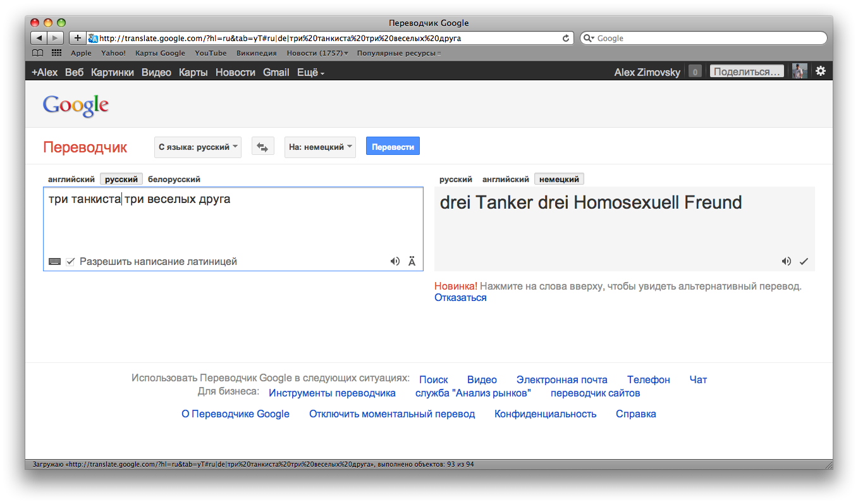Open Картинки in Google bar
Screen dimensions: 858x504
coord(113,72)
